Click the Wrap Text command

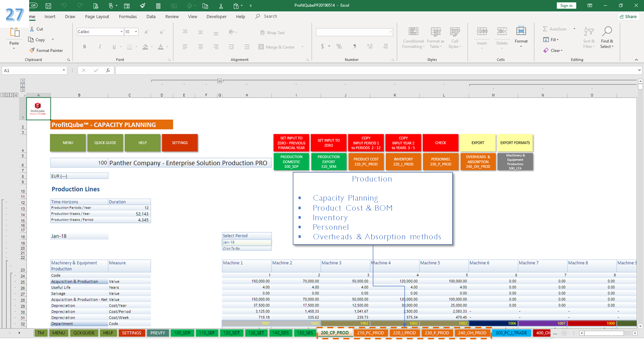pos(272,33)
